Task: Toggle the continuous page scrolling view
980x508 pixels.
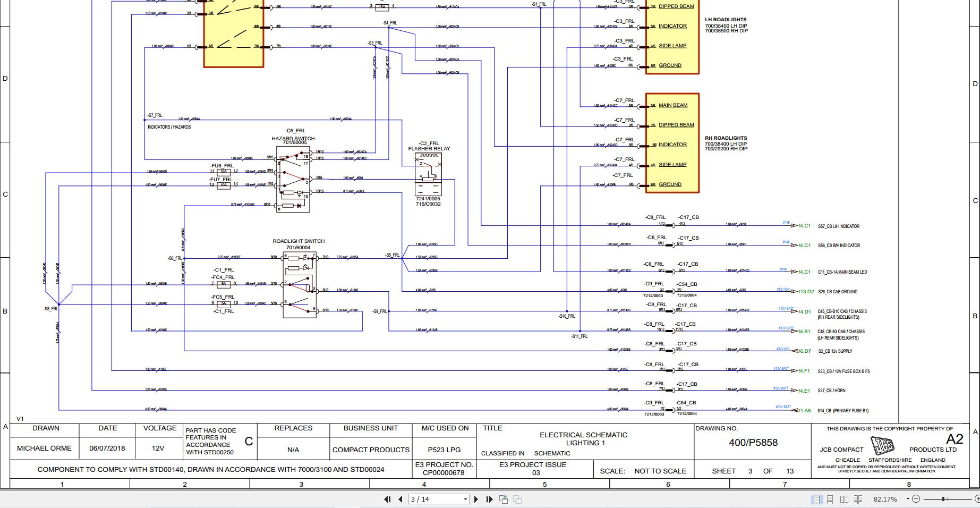Action: coord(830,499)
